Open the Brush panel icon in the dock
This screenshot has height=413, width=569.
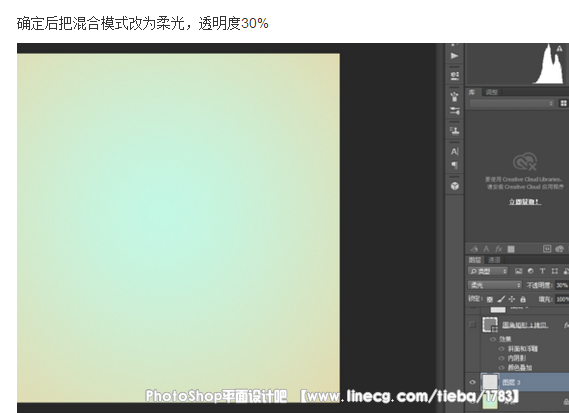click(x=454, y=97)
